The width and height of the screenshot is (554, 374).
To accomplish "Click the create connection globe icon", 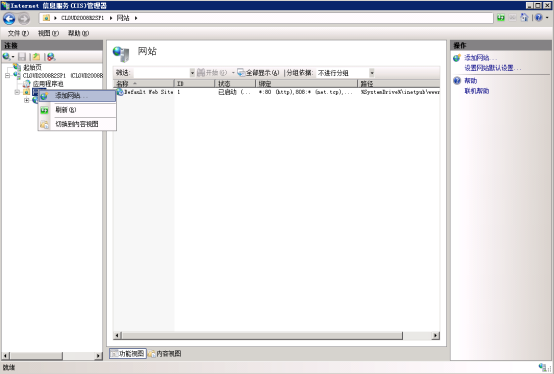I will pos(6,57).
